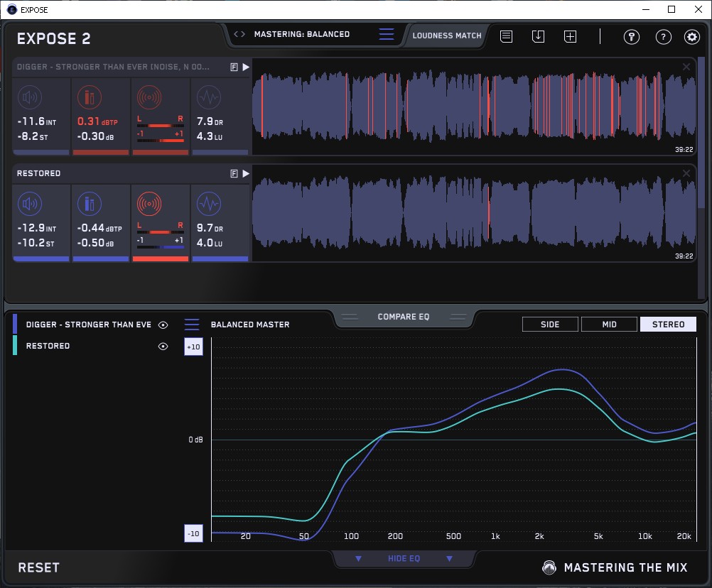Viewport: 712px width, 588px height.
Task: Click the export/download icon in header
Action: (538, 36)
